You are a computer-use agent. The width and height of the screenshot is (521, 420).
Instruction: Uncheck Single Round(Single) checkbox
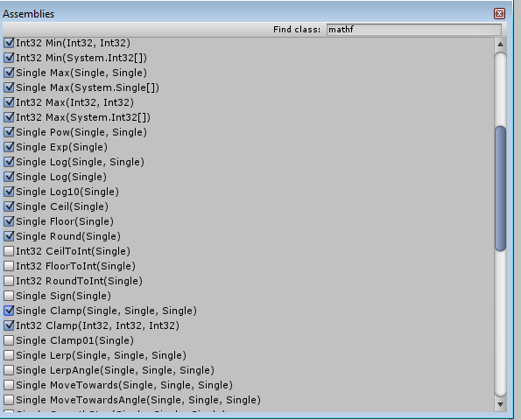point(9,236)
